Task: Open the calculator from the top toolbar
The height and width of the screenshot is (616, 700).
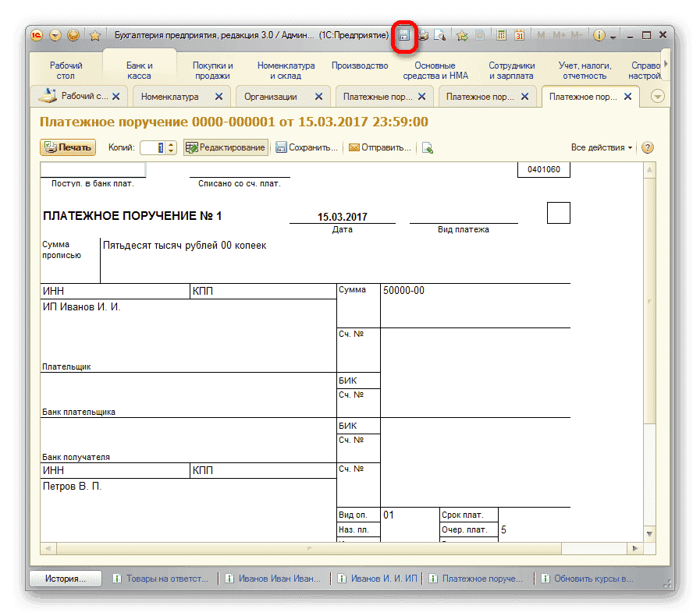Action: tap(500, 34)
